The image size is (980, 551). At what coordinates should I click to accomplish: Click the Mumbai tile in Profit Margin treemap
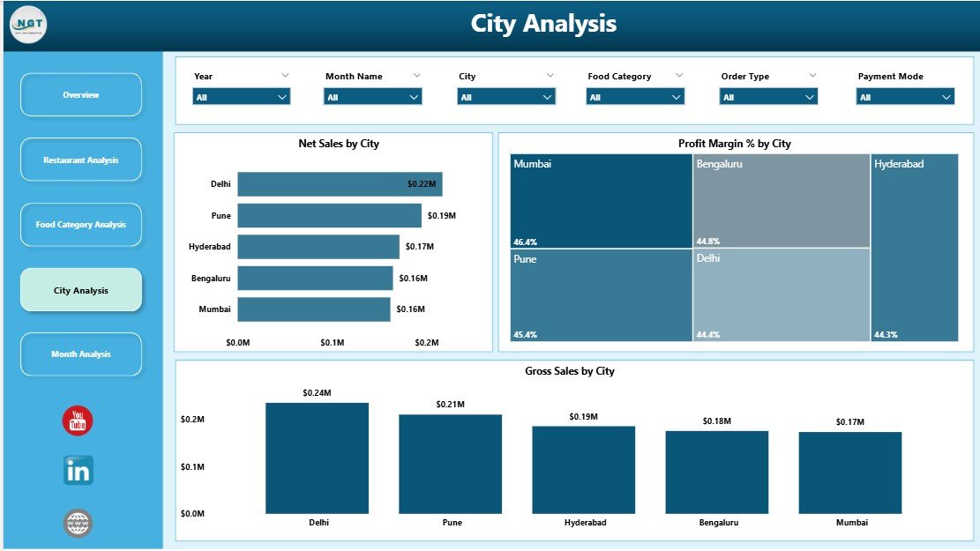600,198
